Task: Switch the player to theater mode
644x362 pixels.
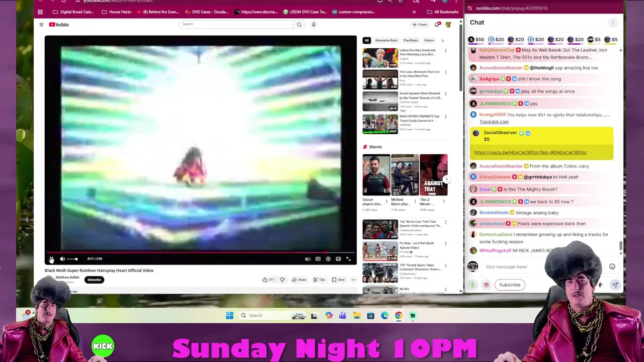Action: tap(338, 259)
